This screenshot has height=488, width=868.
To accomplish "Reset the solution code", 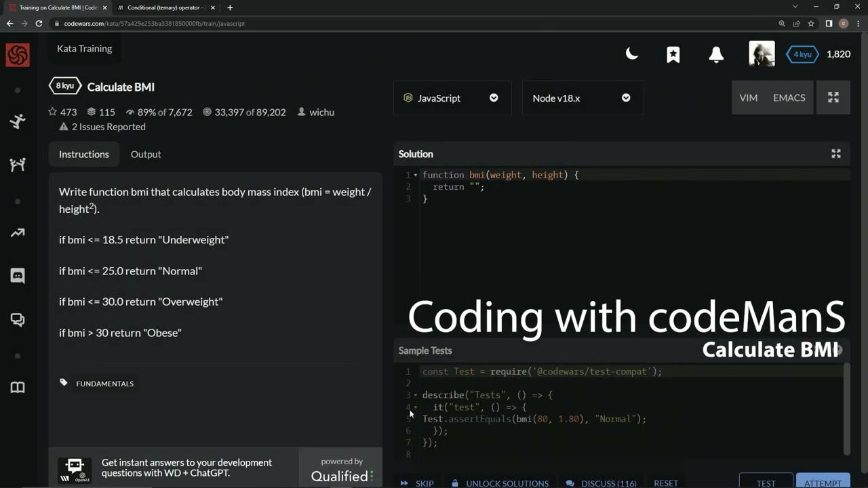I will 666,483.
